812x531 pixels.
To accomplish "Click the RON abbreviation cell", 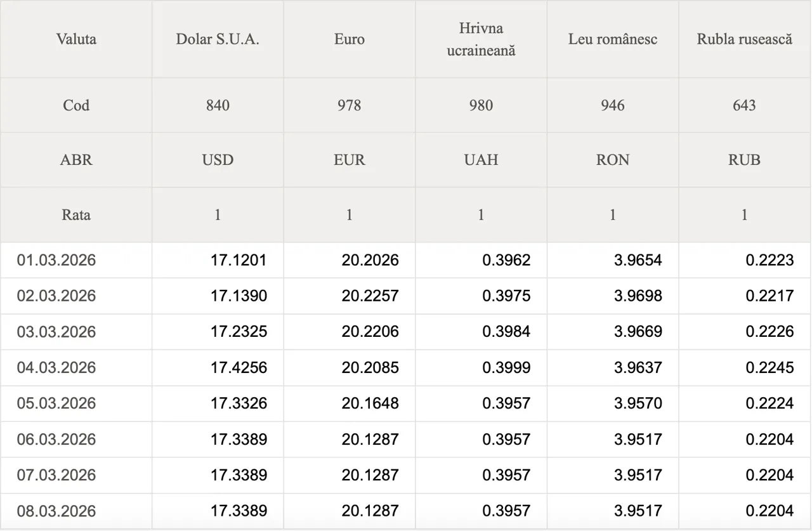I will (x=612, y=160).
